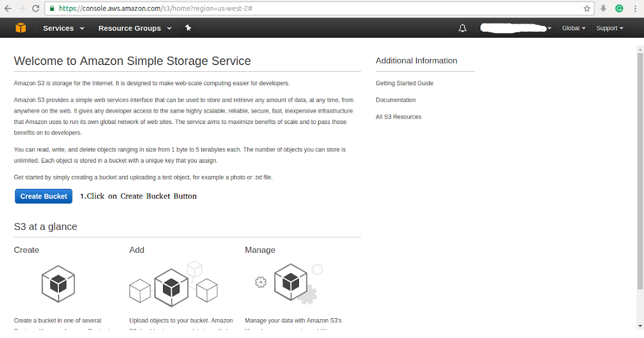Click the bookmark star icon
Image resolution: width=644 pixels, height=338 pixels.
pos(587,9)
